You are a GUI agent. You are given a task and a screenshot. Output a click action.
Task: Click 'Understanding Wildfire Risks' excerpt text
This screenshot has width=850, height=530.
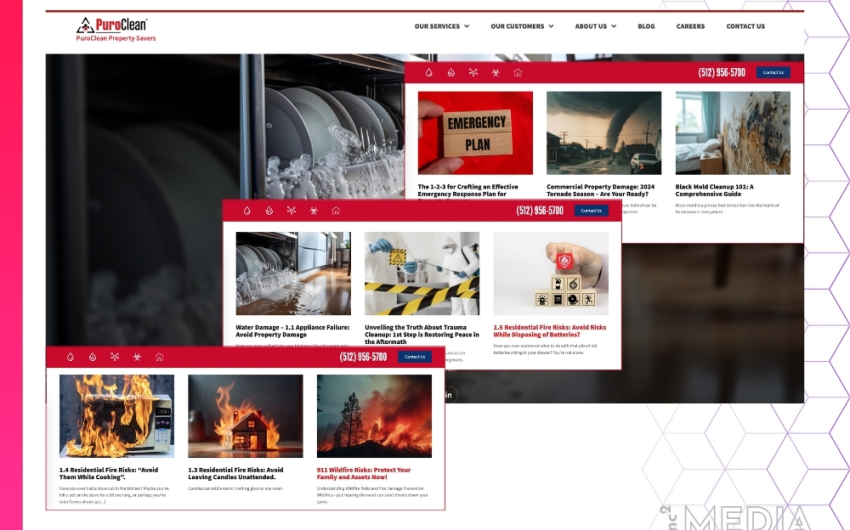click(x=372, y=495)
